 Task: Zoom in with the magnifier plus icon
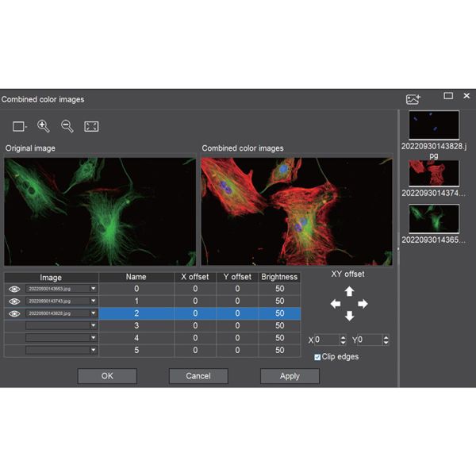(x=44, y=126)
